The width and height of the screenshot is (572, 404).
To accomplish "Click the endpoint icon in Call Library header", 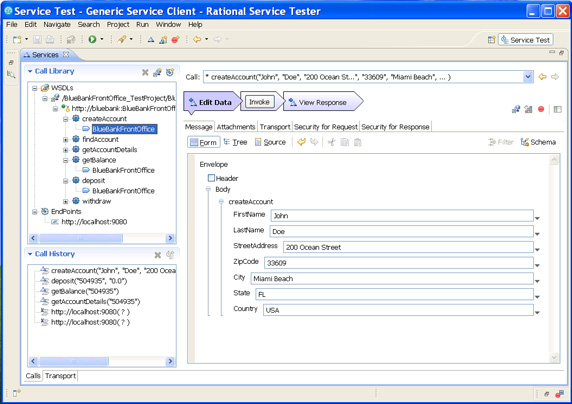I will (170, 72).
